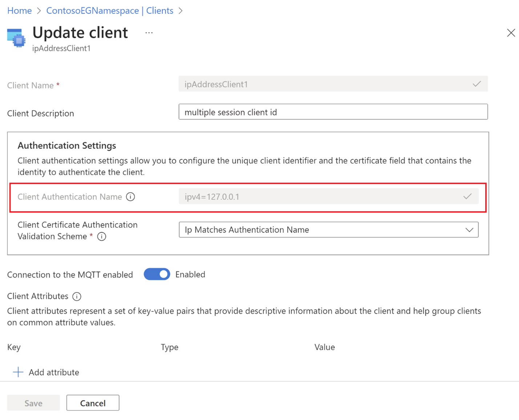Click the checkmark in the Client Name field
519x420 pixels.
coord(476,84)
